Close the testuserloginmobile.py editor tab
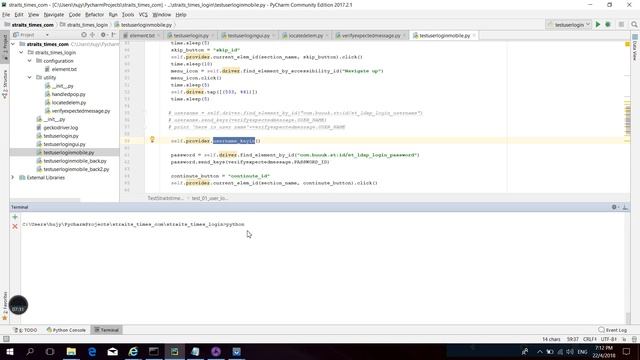Image resolution: width=640 pixels, height=360 pixels. click(474, 36)
